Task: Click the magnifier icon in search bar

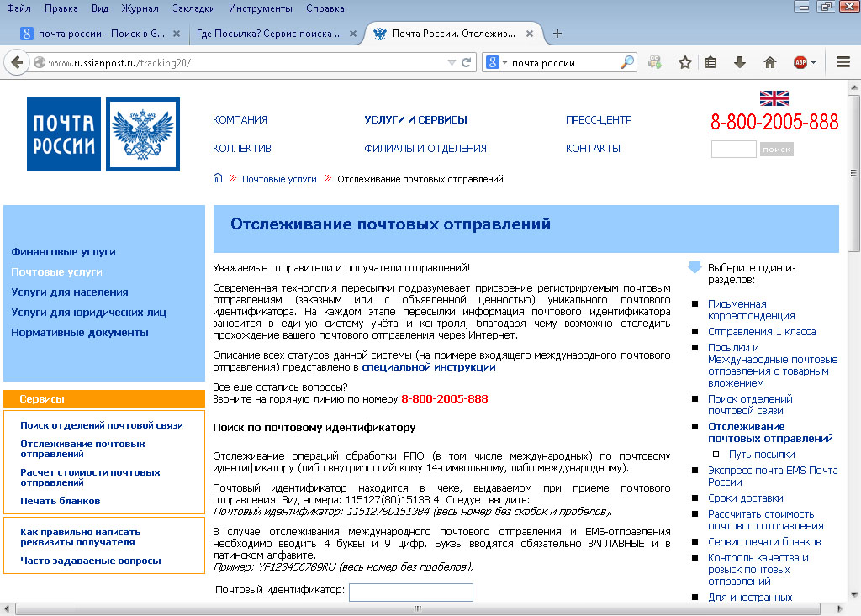Action: (x=627, y=62)
